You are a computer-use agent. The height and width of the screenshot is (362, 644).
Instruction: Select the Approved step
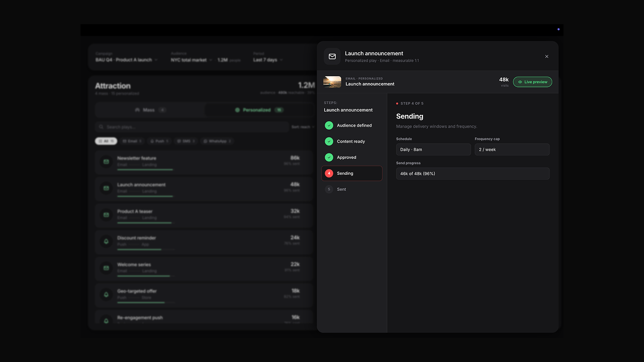(x=352, y=158)
